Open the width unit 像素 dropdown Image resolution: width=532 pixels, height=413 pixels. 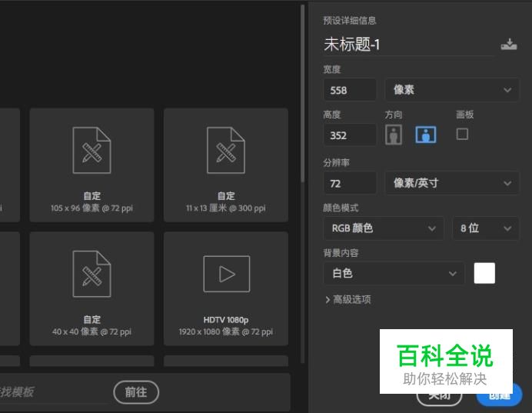(x=451, y=90)
